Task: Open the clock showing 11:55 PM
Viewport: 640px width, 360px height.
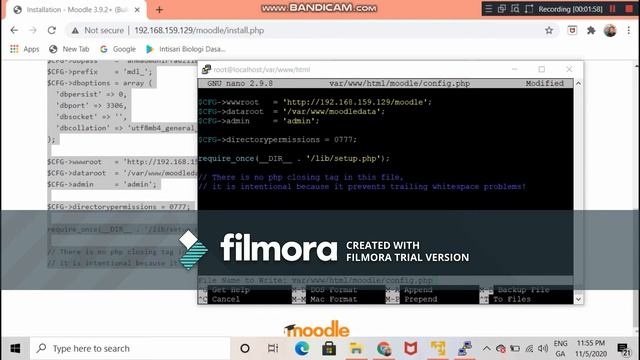Action: click(x=591, y=349)
